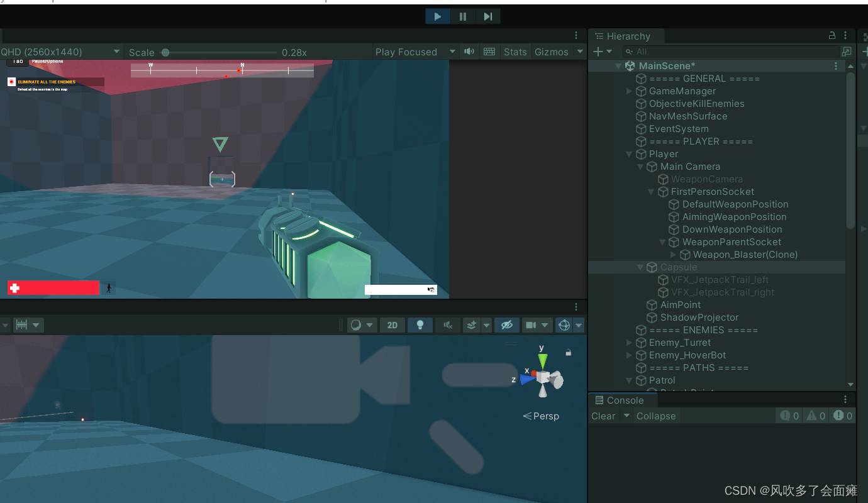
Task: Toggle hidden objects visibility in the Scene view
Action: (507, 325)
